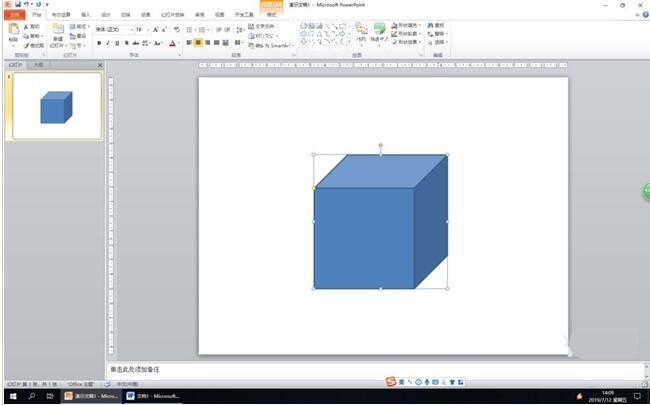Toggle text Shadow formatting
650x405 pixels.
126,43
